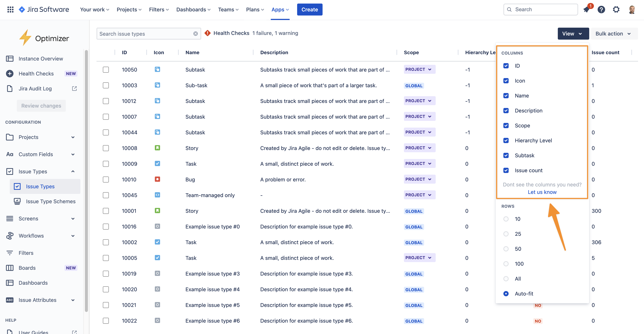
Task: Disable the Hierarchy Level column
Action: (x=506, y=140)
